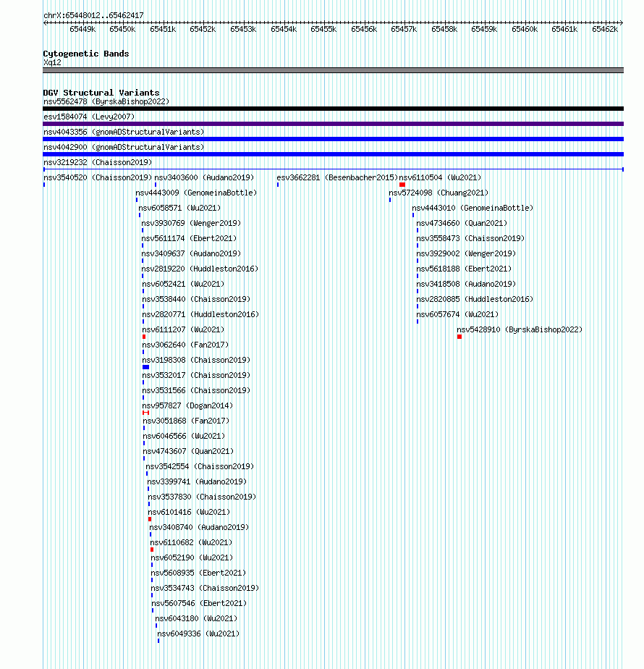Open nsv2820885 (Huddleston2016) variant

coord(475,300)
